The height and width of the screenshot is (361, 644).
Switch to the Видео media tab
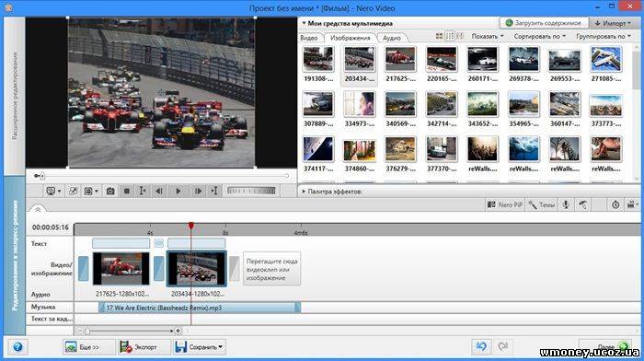(309, 38)
